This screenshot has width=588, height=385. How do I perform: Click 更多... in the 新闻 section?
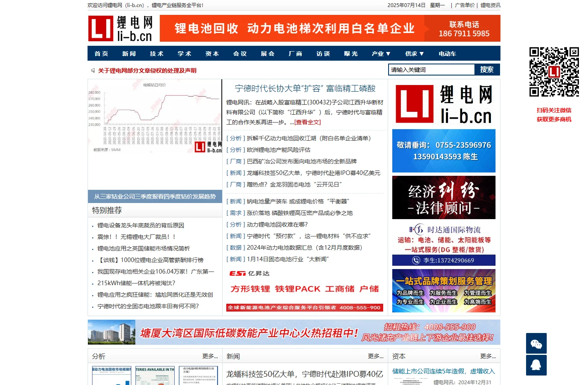376,356
